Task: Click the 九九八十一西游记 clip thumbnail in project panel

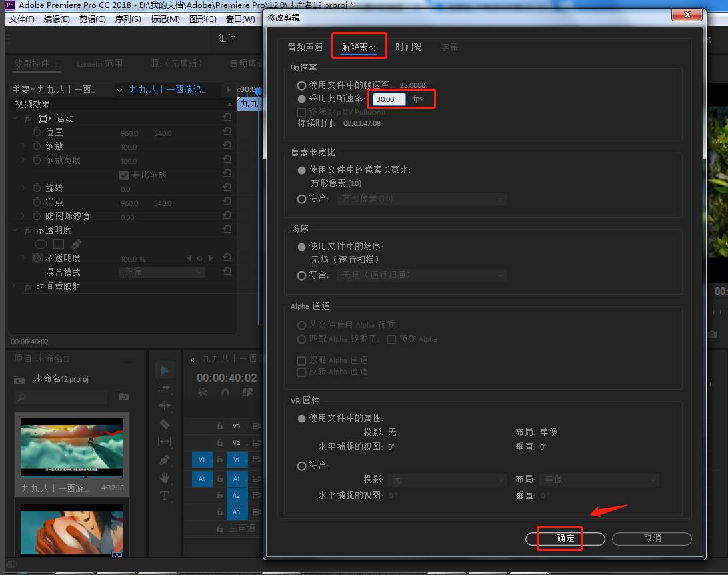Action: coord(71,448)
